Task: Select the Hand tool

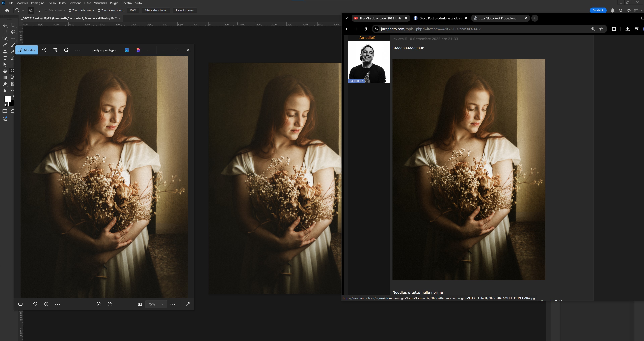Action: [x=5, y=71]
